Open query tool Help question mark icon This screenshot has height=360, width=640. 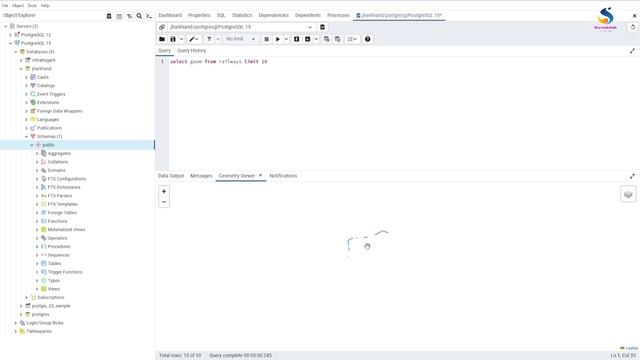coord(368,39)
